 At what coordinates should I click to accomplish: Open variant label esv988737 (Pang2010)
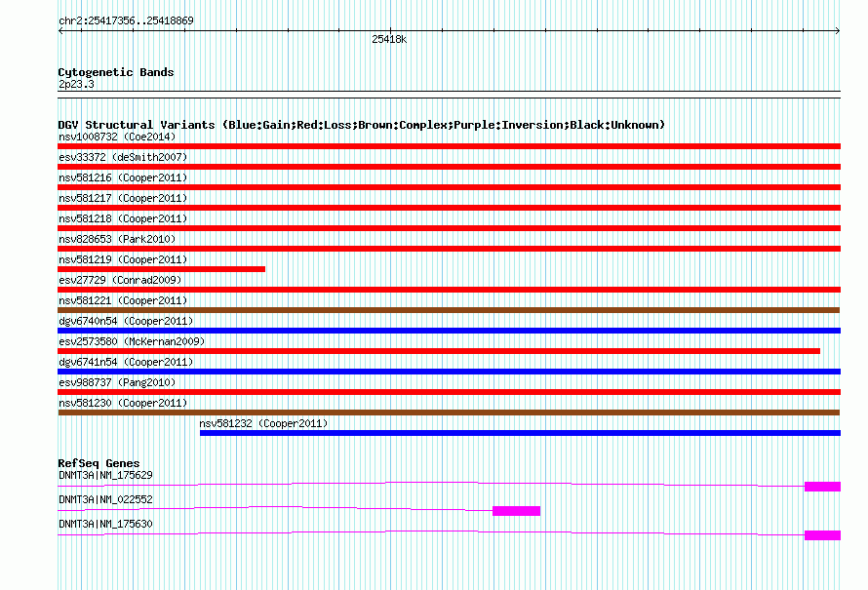[117, 382]
